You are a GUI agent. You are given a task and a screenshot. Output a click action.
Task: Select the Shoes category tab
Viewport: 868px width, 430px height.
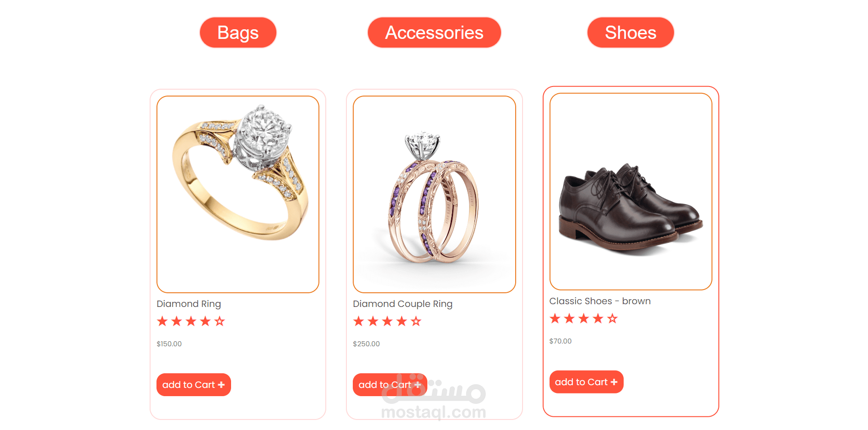631,32
